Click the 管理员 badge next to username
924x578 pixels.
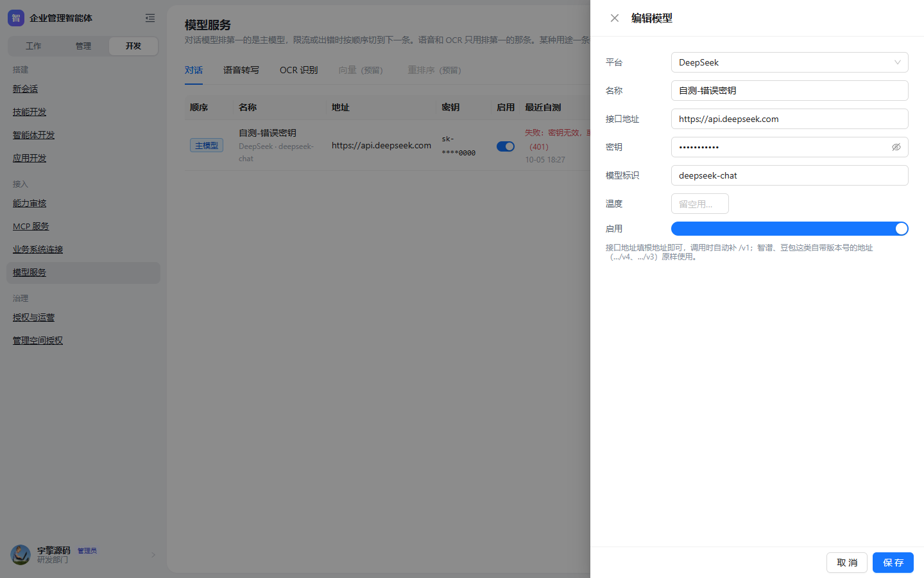click(87, 551)
